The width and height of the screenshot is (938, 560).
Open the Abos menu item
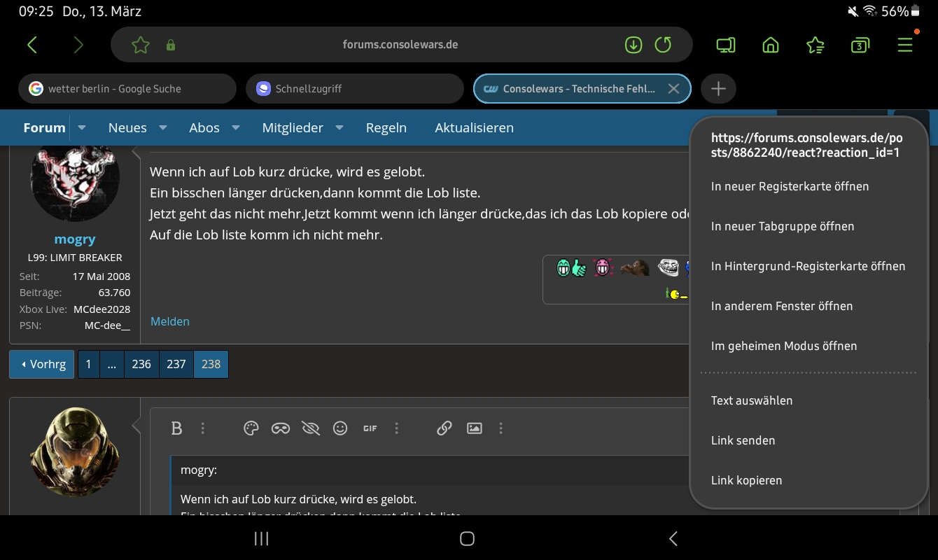(204, 127)
